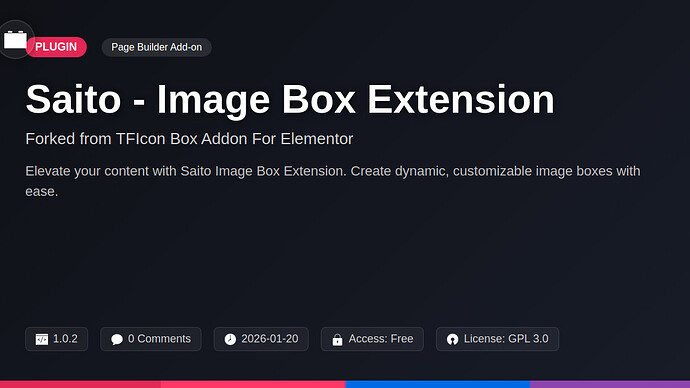Click the 1.0.2 version number
Viewport: 690px width, 388px height.
tap(65, 339)
